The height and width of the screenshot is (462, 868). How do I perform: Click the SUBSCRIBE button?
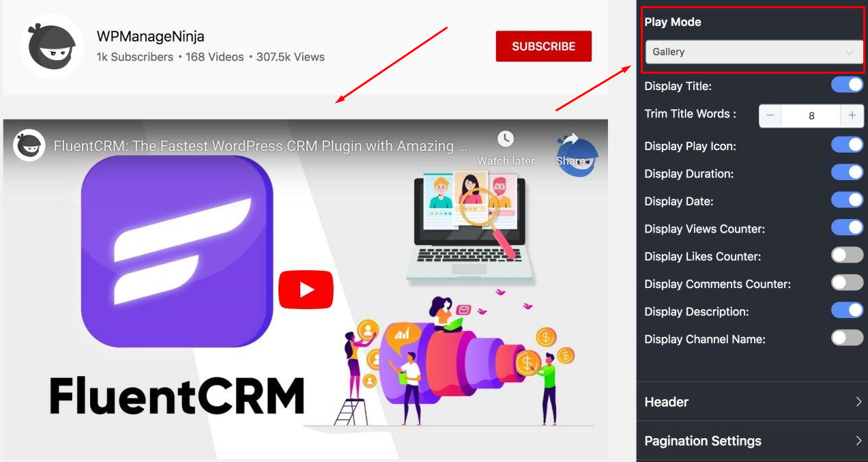coord(544,46)
